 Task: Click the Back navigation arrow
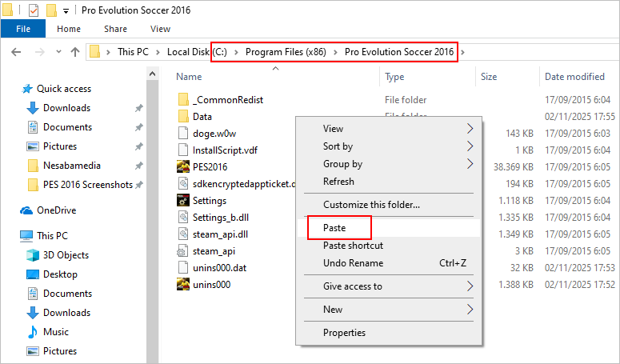16,52
